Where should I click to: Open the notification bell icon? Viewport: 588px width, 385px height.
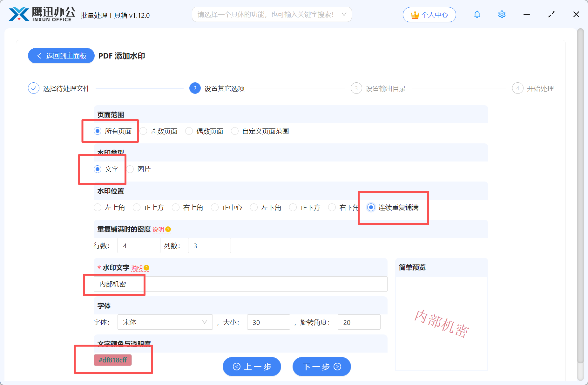click(x=477, y=14)
